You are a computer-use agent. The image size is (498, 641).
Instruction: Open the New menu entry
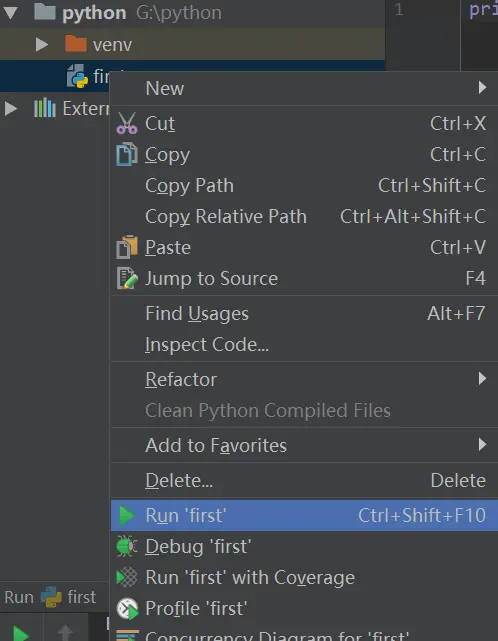point(304,88)
